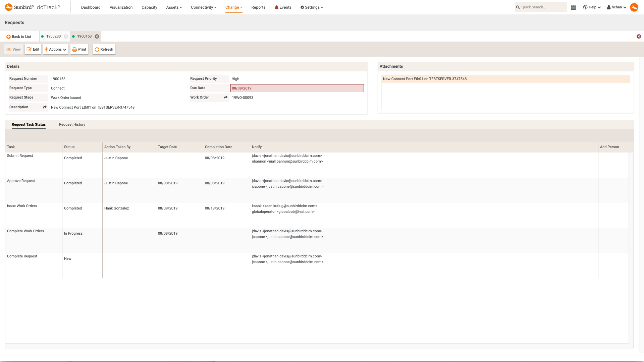Close the 1900230 request tab
This screenshot has width=644, height=362.
[x=66, y=37]
